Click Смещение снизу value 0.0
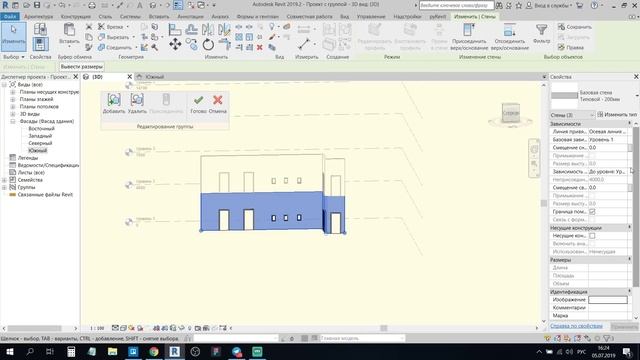This screenshot has height=360, width=640. tap(607, 147)
